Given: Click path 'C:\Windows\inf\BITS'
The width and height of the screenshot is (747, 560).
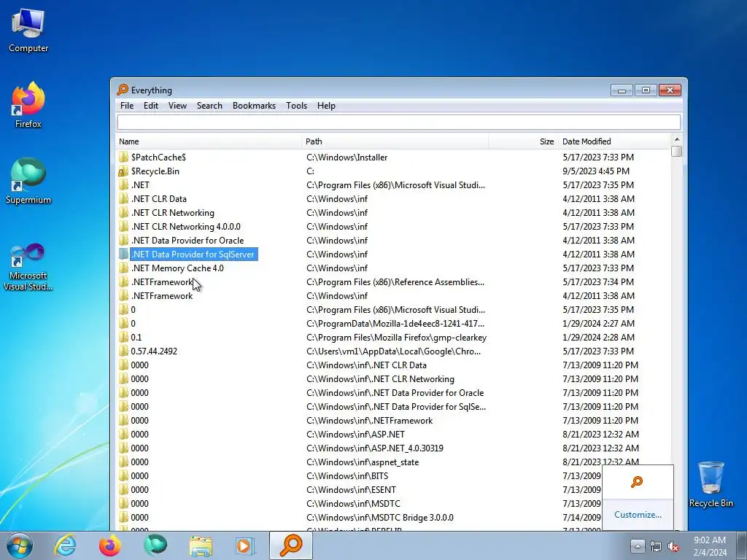Looking at the screenshot, I should tap(347, 476).
